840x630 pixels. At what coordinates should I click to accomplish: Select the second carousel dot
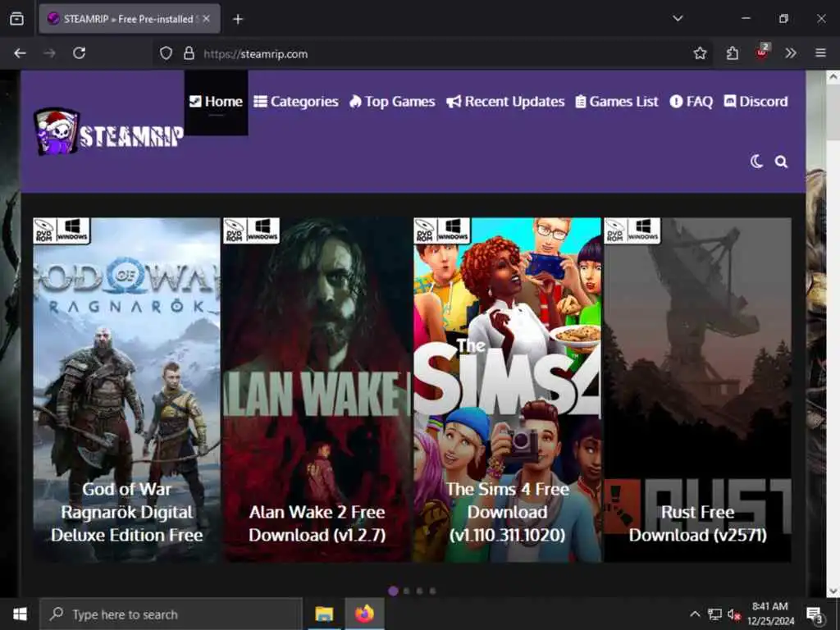click(407, 591)
